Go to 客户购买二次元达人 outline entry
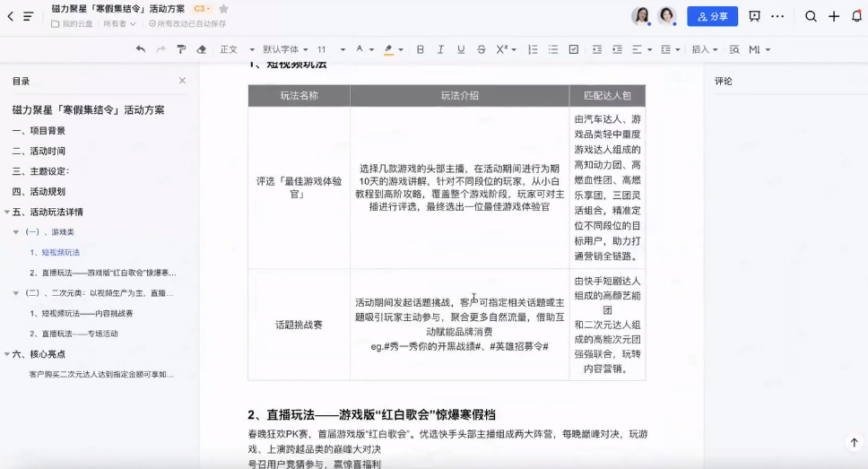 pyautogui.click(x=102, y=374)
